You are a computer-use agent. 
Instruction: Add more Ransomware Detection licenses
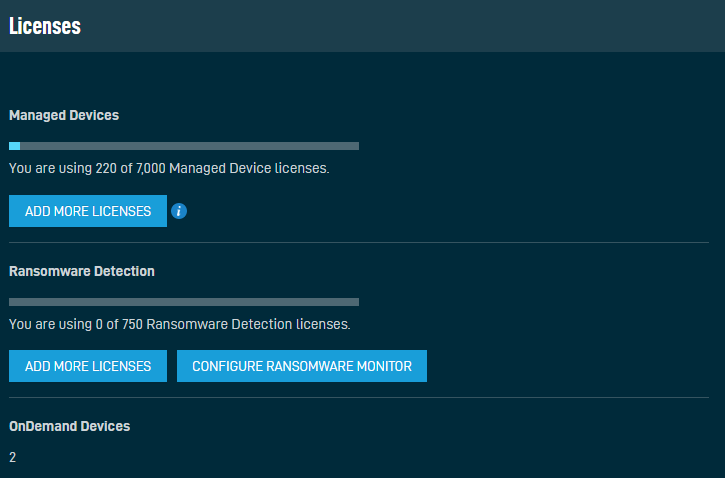click(88, 366)
